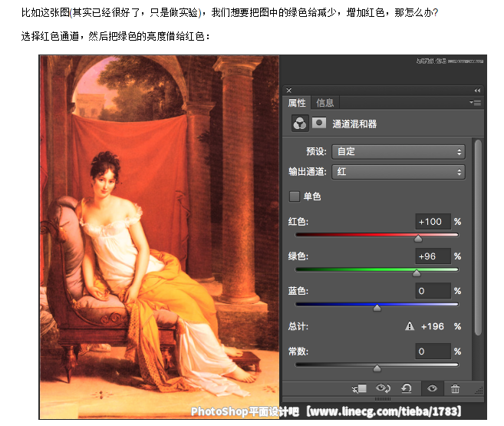Click the painting image canvas
Viewport: 504px width, 426px height.
[x=159, y=237]
